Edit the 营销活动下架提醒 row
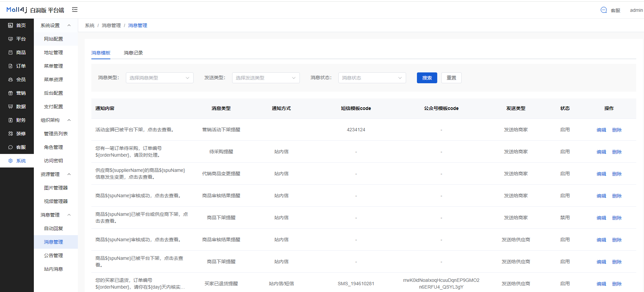 point(601,130)
